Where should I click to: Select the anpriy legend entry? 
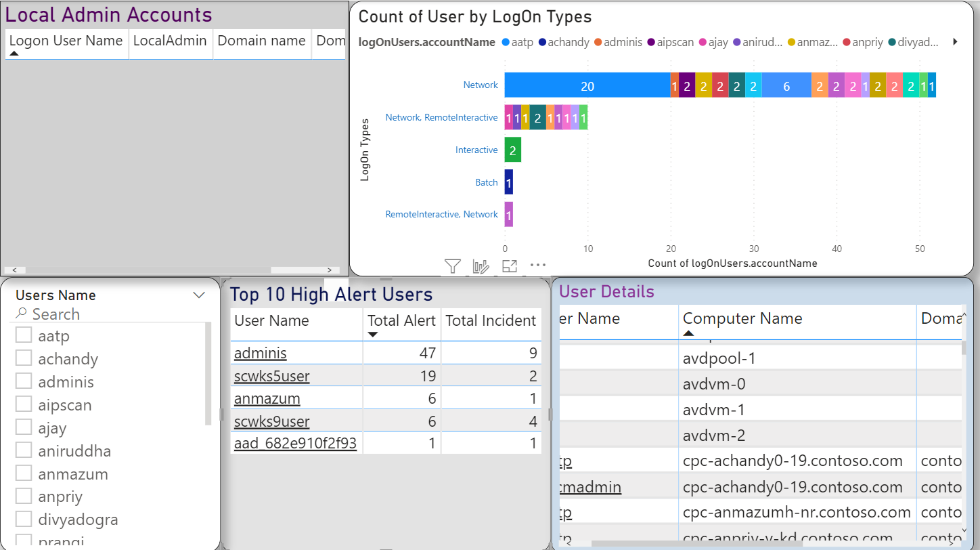[x=863, y=42]
